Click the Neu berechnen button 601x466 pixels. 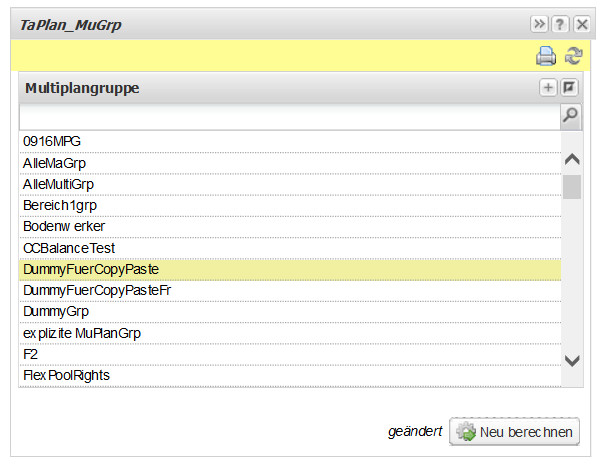pyautogui.click(x=514, y=432)
